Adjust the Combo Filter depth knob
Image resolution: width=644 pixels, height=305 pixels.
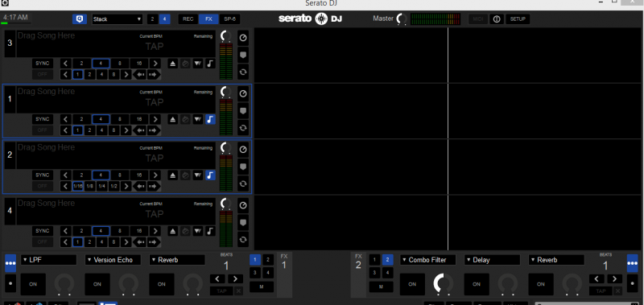444,284
